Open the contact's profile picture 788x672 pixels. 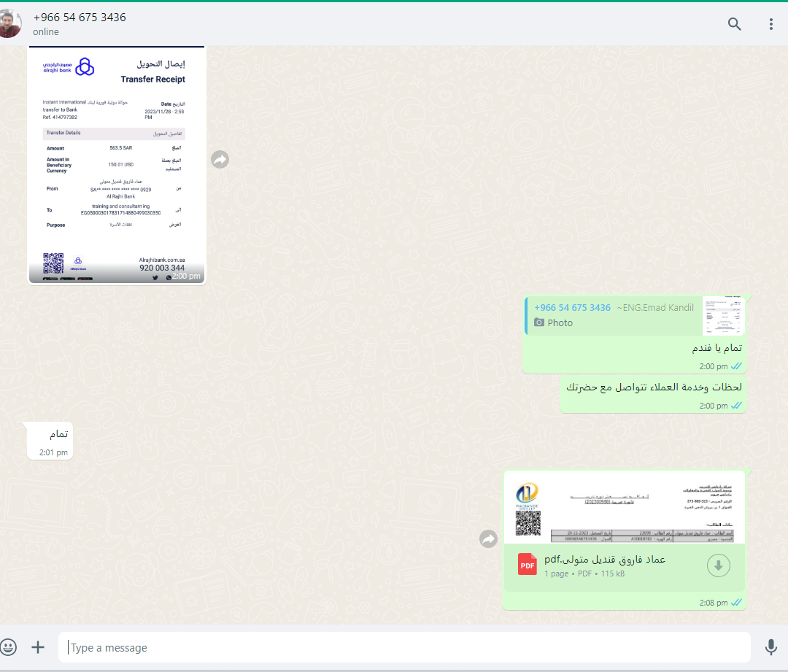click(x=9, y=23)
